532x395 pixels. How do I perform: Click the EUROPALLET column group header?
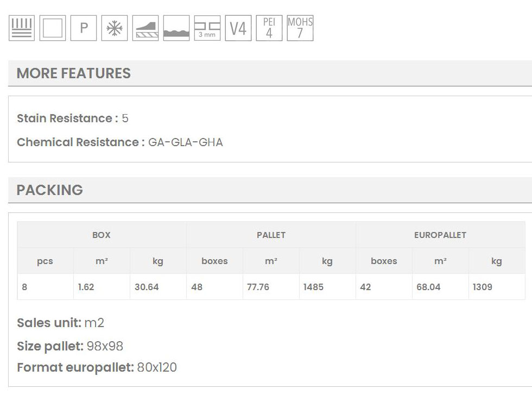tap(440, 235)
